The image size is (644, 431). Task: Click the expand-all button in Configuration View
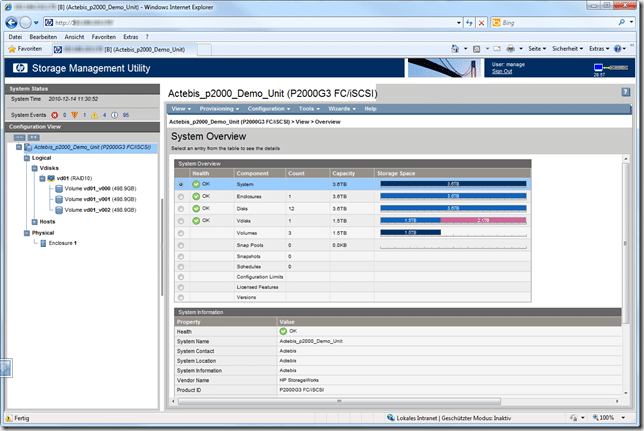[x=34, y=137]
